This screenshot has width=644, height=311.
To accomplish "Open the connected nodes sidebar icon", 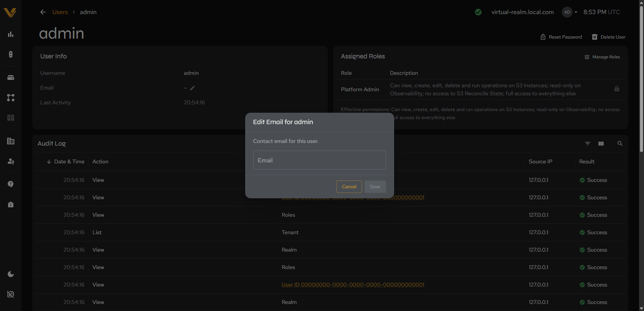I will click(11, 98).
